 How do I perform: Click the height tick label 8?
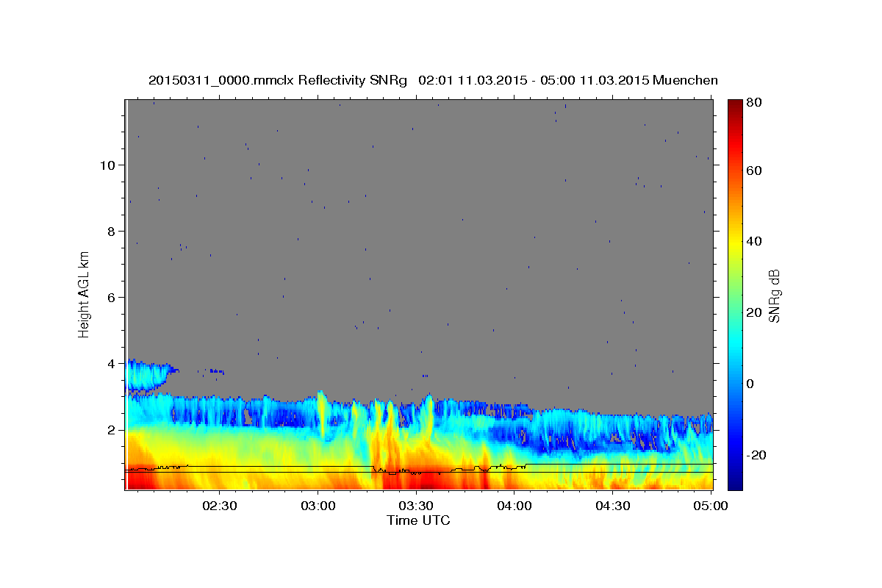tap(112, 232)
